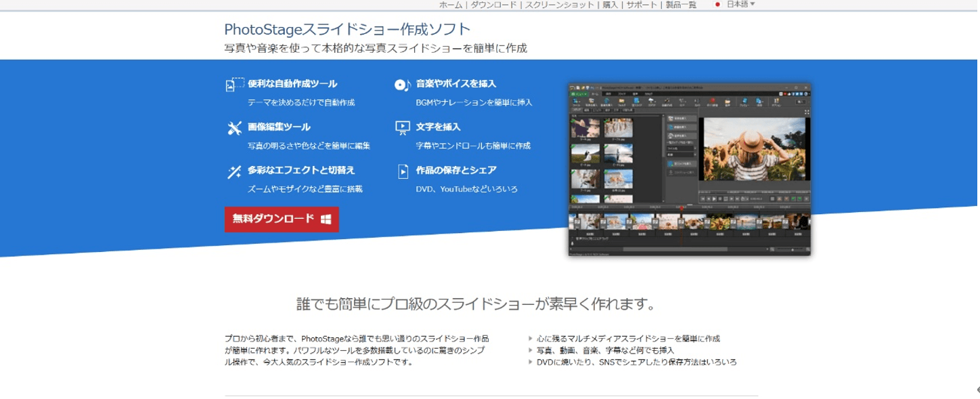Click the bullet starting DVDに焼いたり
This screenshot has height=399, width=980.
click(x=637, y=362)
